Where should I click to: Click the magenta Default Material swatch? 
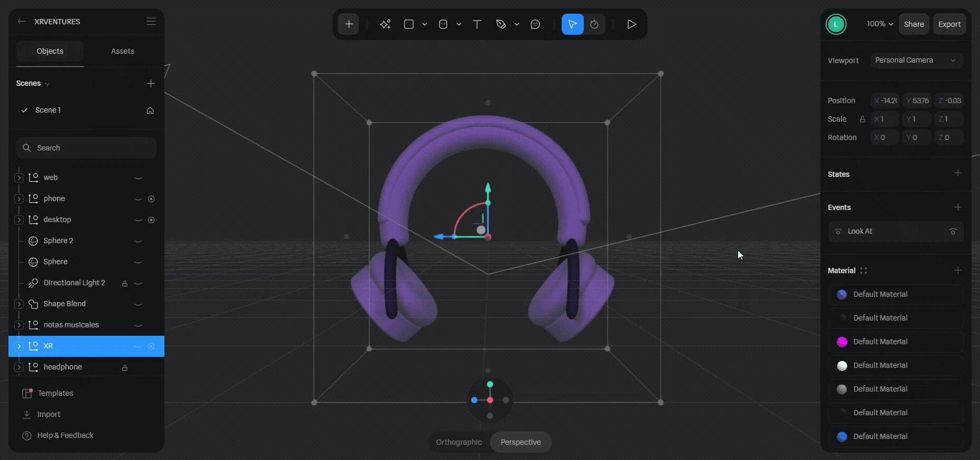point(842,342)
